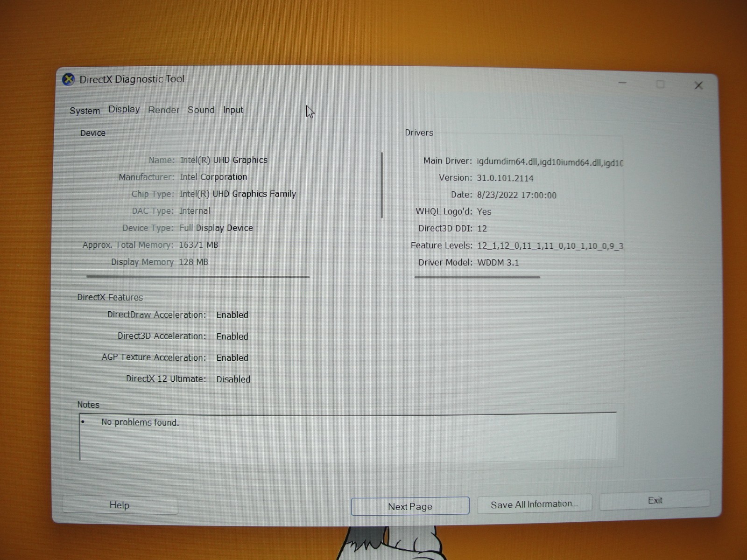This screenshot has height=560, width=747.
Task: Click the 'Notes' group label
Action: (x=88, y=405)
